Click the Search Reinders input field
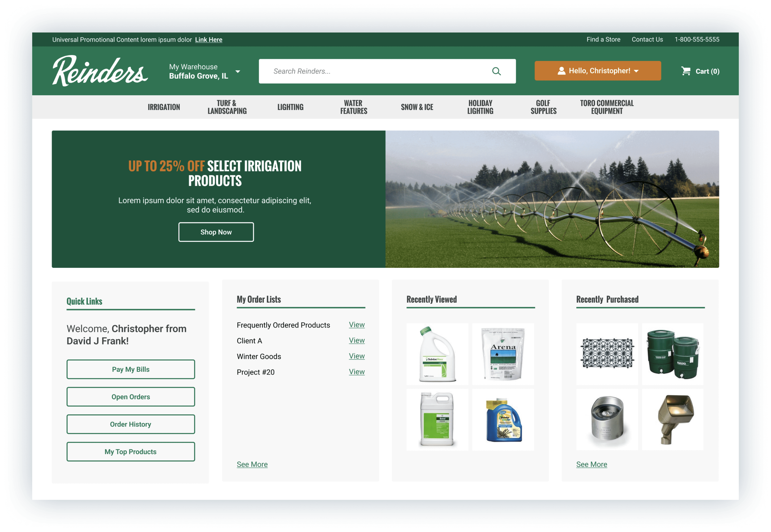The image size is (771, 532). click(367, 71)
